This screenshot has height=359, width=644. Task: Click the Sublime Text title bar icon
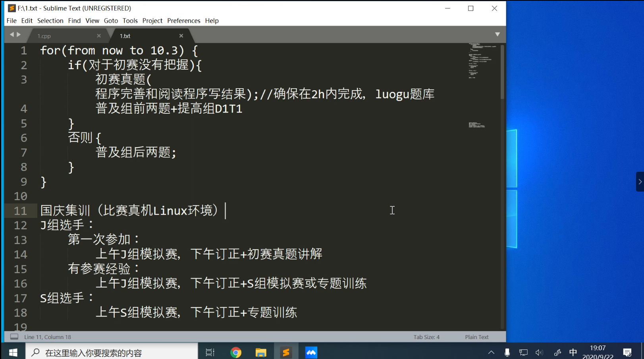pos(12,8)
